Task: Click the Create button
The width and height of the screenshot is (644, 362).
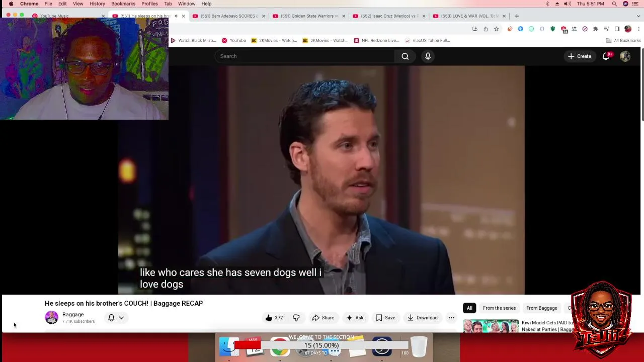Action: 580,56
